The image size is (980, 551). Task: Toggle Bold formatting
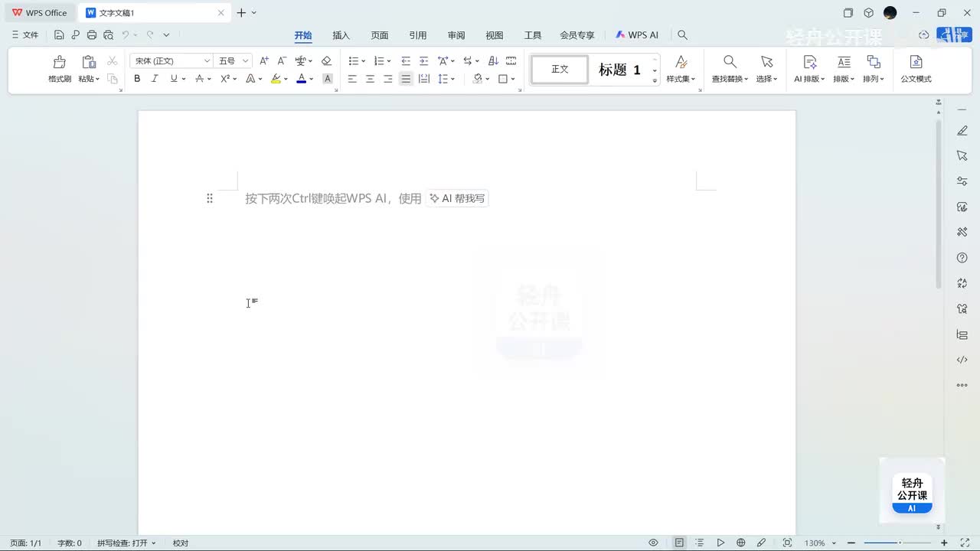137,79
